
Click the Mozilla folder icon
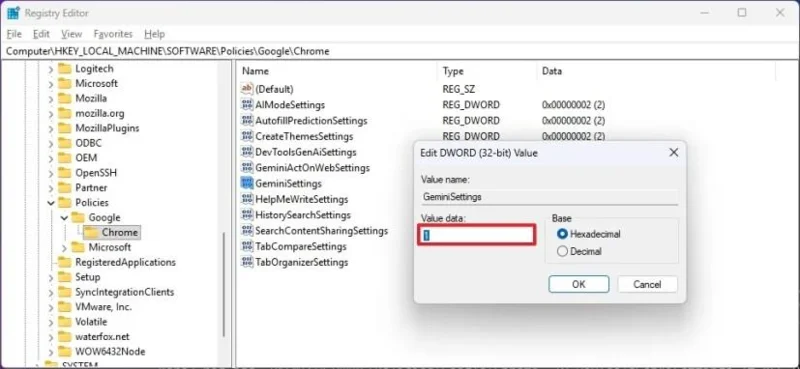pyautogui.click(x=64, y=98)
